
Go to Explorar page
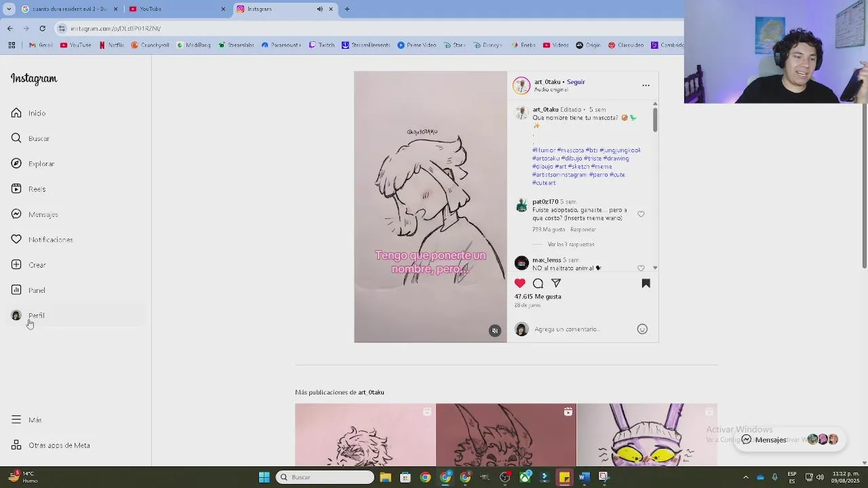(33, 163)
